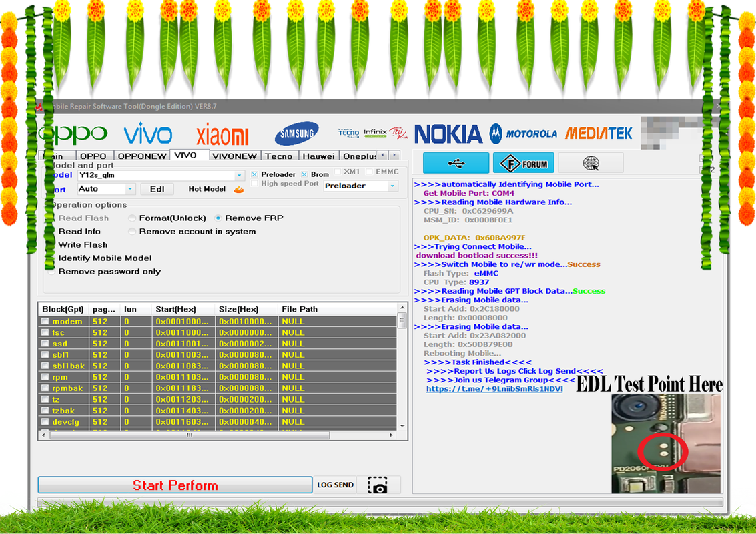The height and width of the screenshot is (534, 756).
Task: Switch to the Oneplus tab
Action: pos(359,156)
